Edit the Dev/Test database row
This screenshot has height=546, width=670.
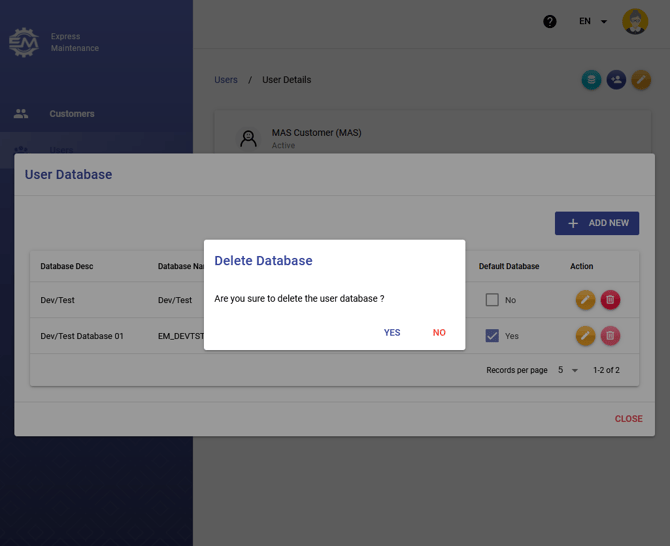point(585,300)
